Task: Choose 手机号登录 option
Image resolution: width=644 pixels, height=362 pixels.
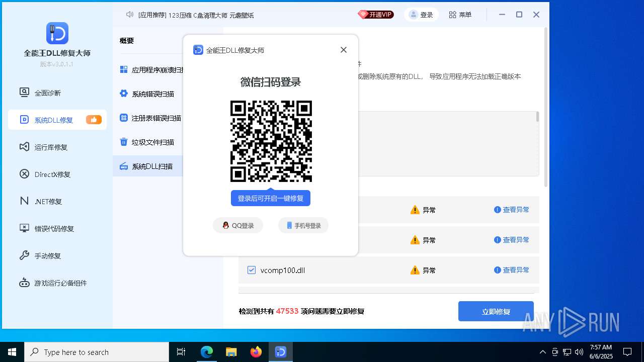Action: pos(303,226)
